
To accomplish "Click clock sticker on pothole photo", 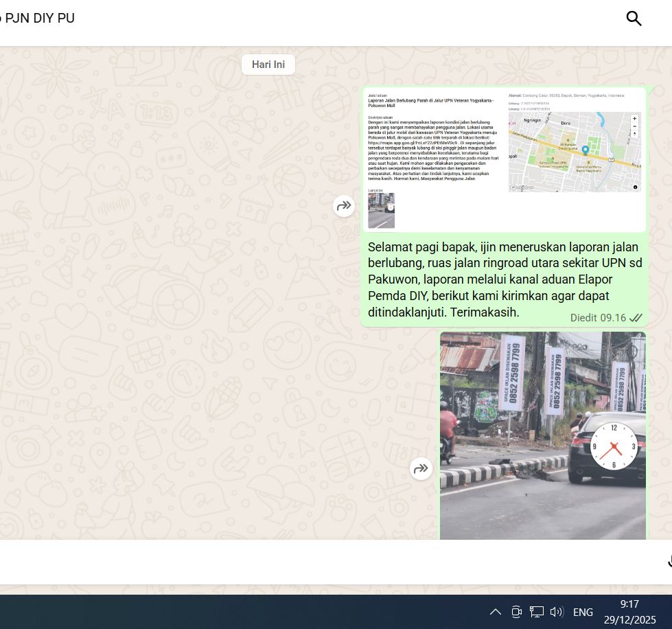I will (614, 446).
